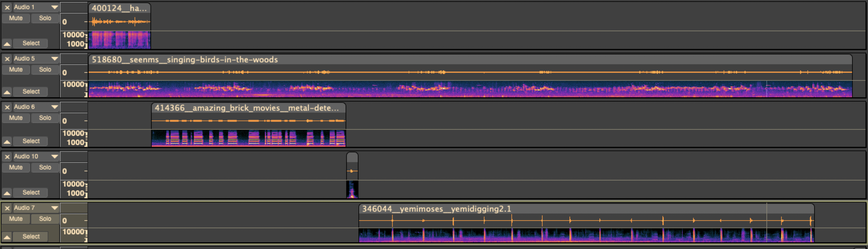Viewport: 868px width, 249px height.
Task: Collapse the Audio 6 track with up arrow
Action: pyautogui.click(x=7, y=142)
